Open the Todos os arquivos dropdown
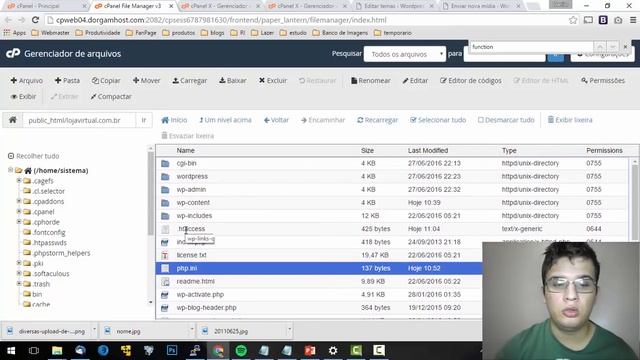 point(404,54)
